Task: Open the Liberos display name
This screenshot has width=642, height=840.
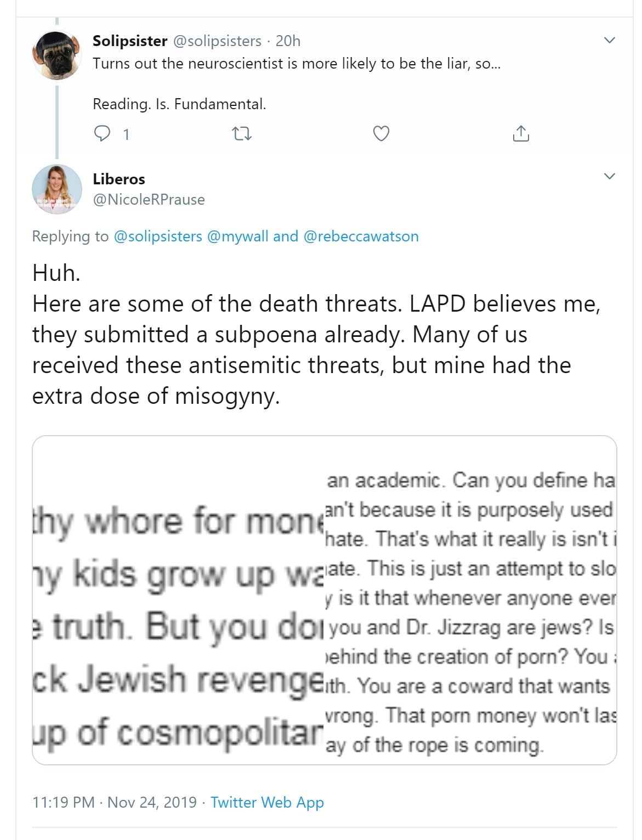Action: point(119,179)
